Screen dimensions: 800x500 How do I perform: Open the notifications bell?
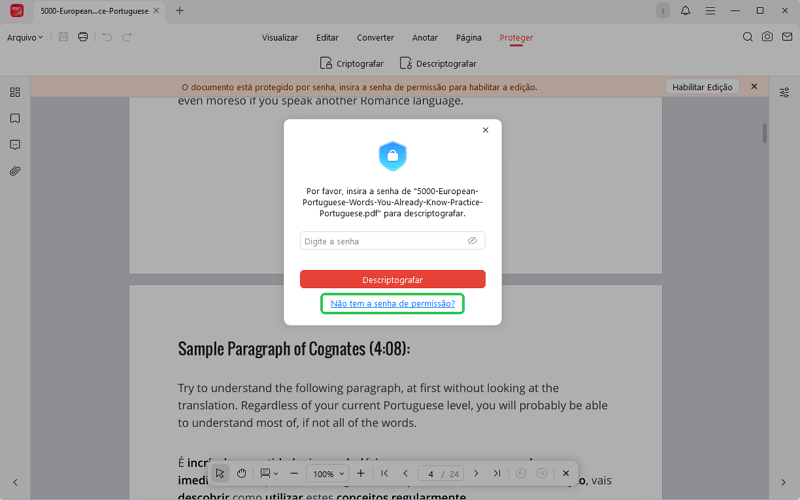(685, 11)
